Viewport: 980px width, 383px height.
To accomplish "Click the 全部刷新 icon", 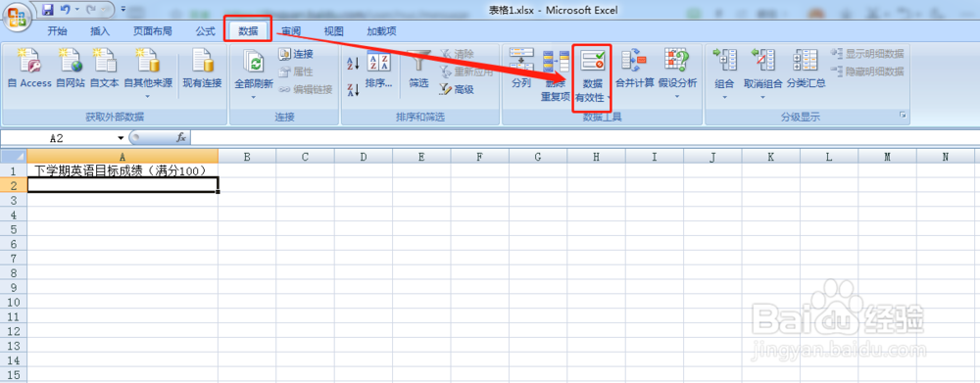I will click(254, 62).
